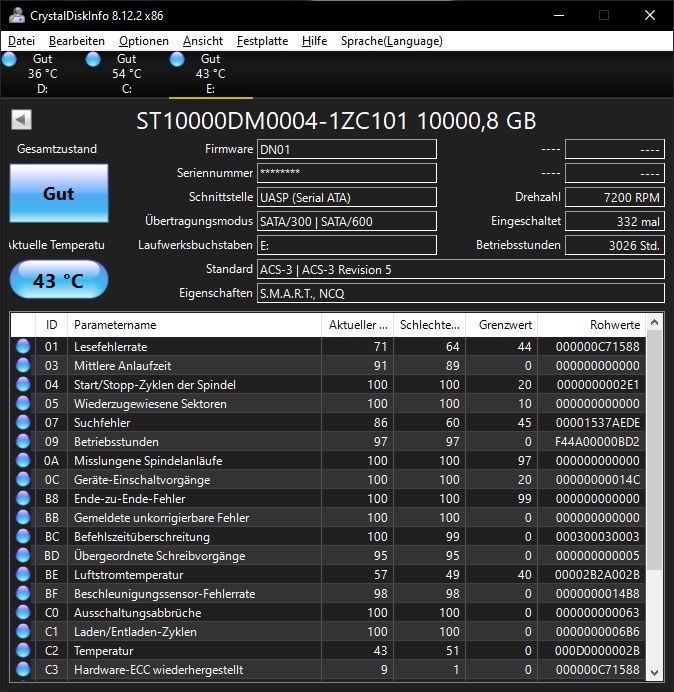
Task: Click the Drehzahl value 7200 RPM
Action: coord(615,197)
